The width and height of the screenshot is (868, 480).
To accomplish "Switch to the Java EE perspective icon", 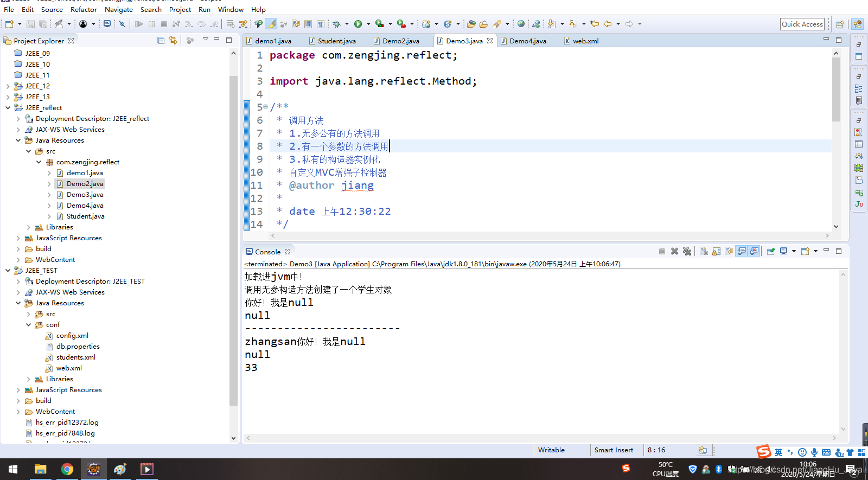I will (857, 24).
